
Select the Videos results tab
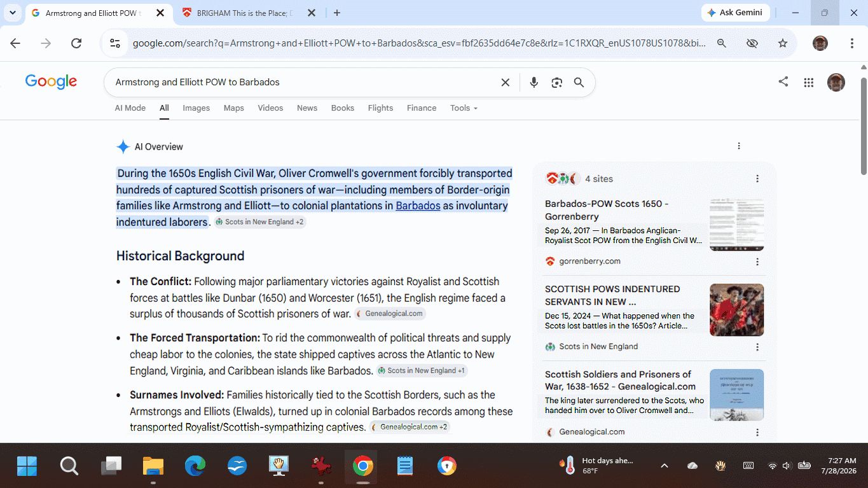pyautogui.click(x=270, y=108)
